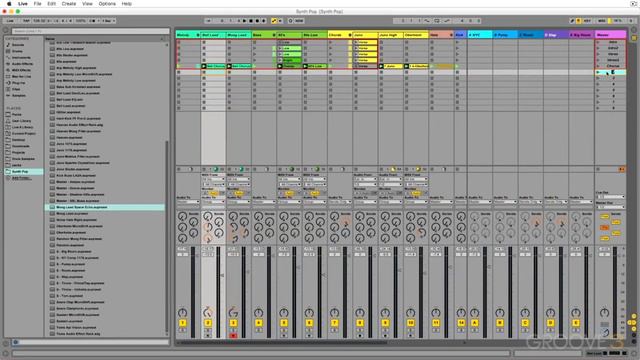Click the transport Stop button

(251, 21)
